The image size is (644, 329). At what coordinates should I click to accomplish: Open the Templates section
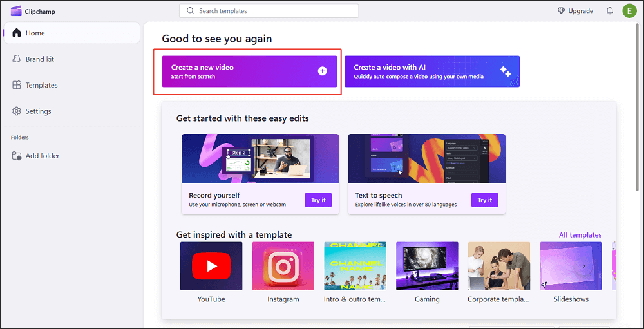(72, 85)
